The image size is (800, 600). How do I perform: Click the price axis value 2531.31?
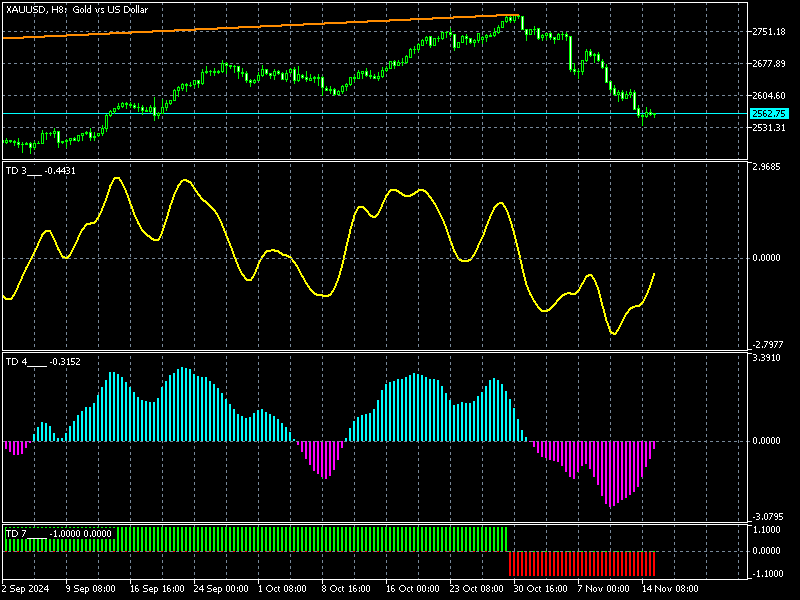[x=769, y=128]
